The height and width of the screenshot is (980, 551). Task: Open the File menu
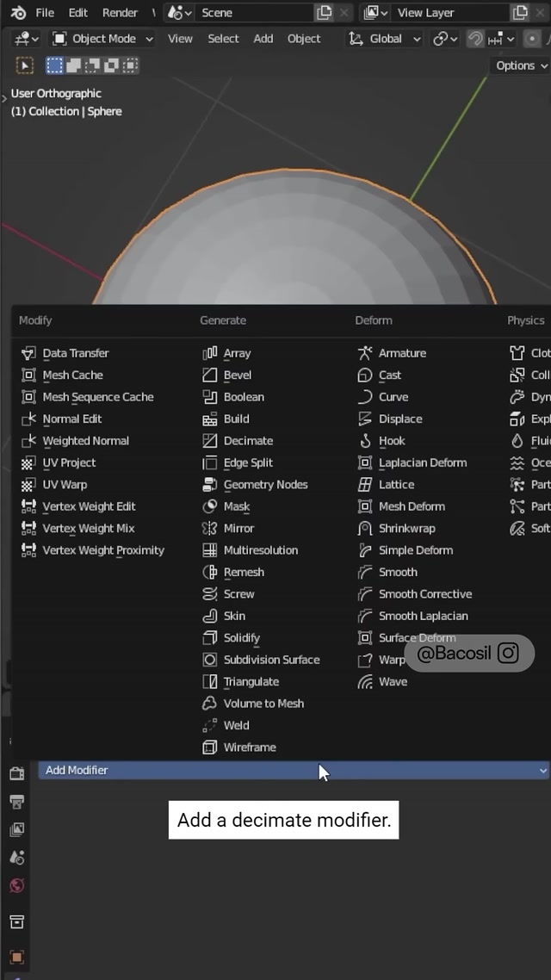(45, 13)
